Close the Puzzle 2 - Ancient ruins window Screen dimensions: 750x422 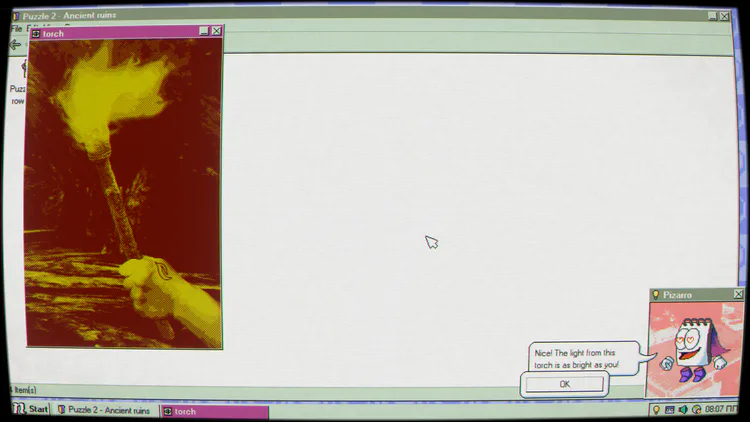[x=725, y=16]
